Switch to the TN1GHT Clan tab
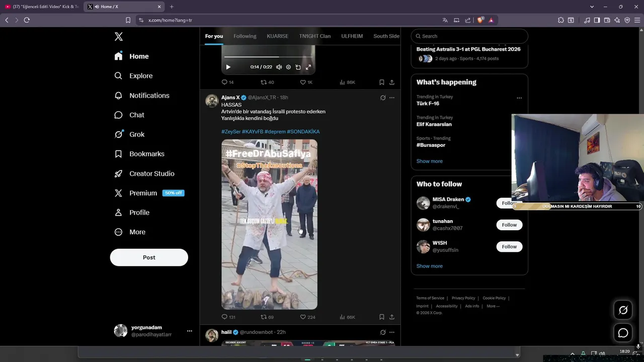The image size is (644, 362). pos(315,36)
